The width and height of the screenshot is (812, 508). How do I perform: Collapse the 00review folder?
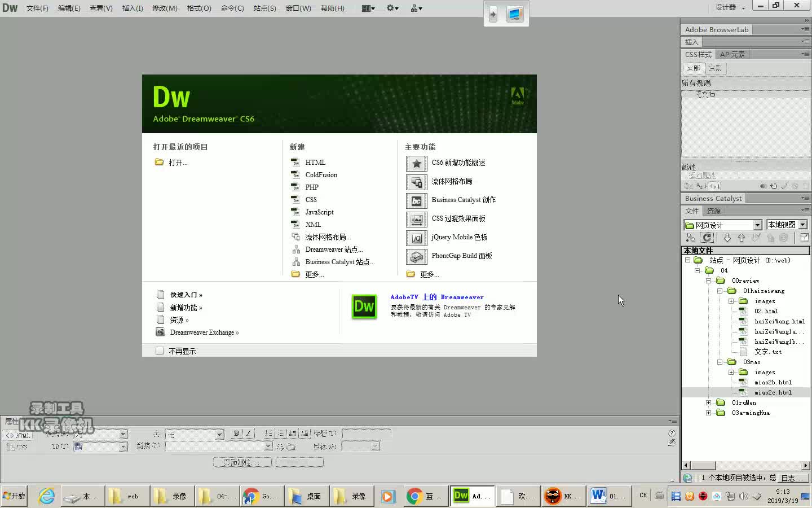[708, 281]
